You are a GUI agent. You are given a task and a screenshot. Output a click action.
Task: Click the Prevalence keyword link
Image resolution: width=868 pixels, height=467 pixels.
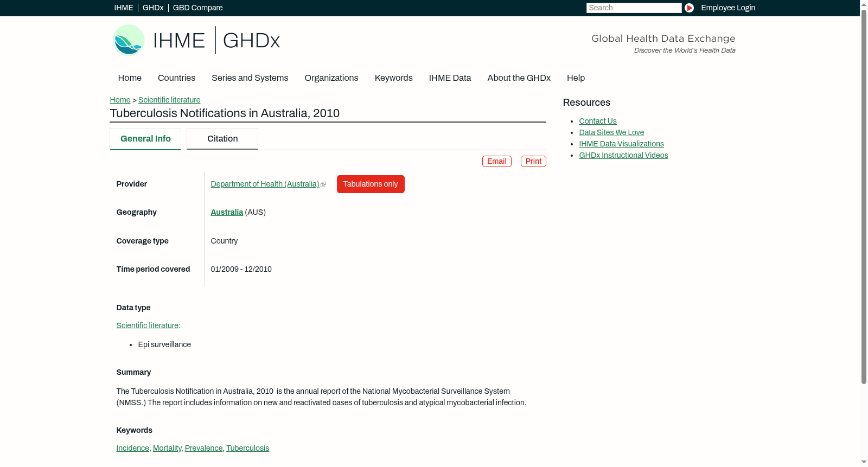pyautogui.click(x=203, y=448)
